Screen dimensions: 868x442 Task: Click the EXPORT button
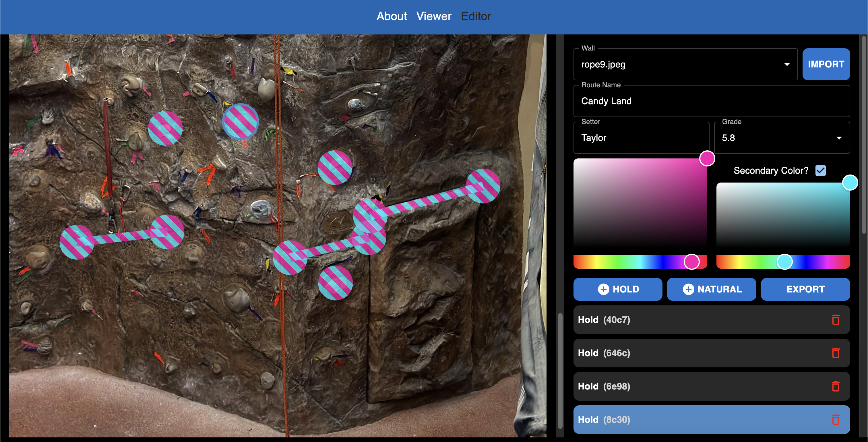(x=805, y=289)
